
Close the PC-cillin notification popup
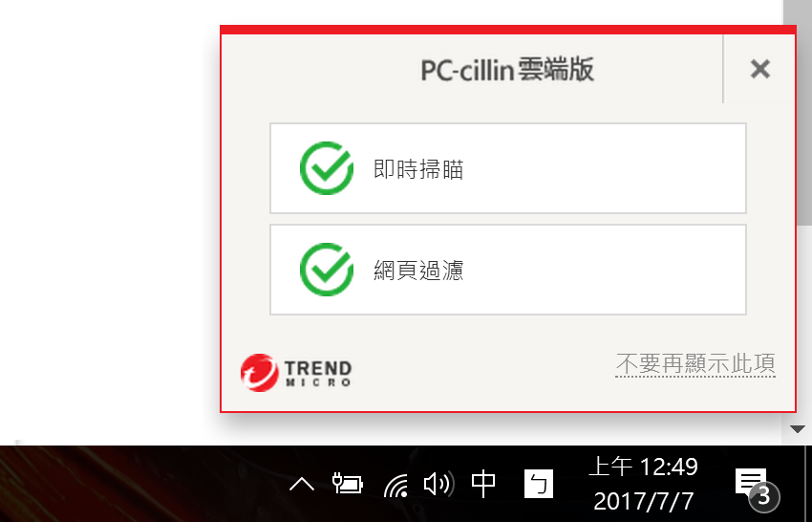pyautogui.click(x=759, y=69)
